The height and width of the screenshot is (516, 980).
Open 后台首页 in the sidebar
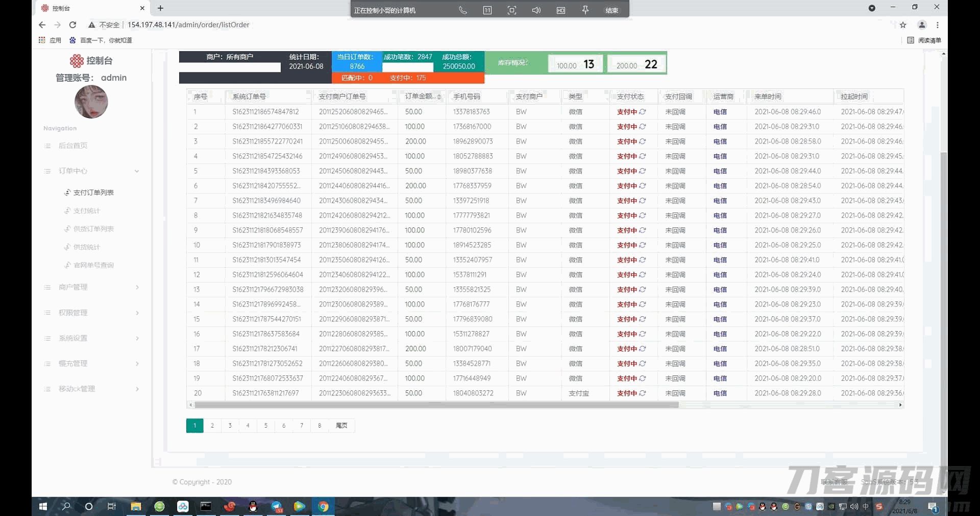click(73, 146)
